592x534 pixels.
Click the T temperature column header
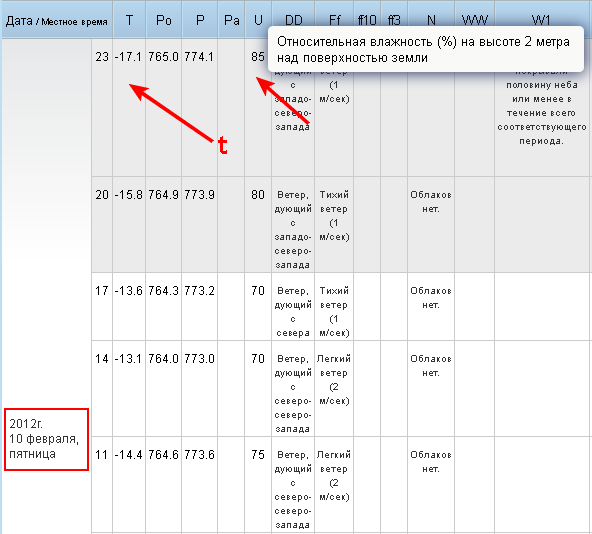point(129,20)
